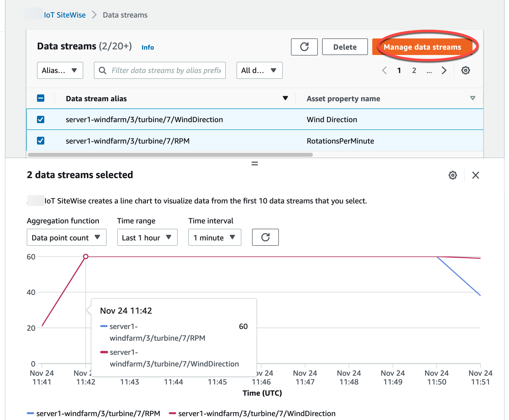
Task: Expand the Aggregation function dropdown
Action: coord(66,237)
